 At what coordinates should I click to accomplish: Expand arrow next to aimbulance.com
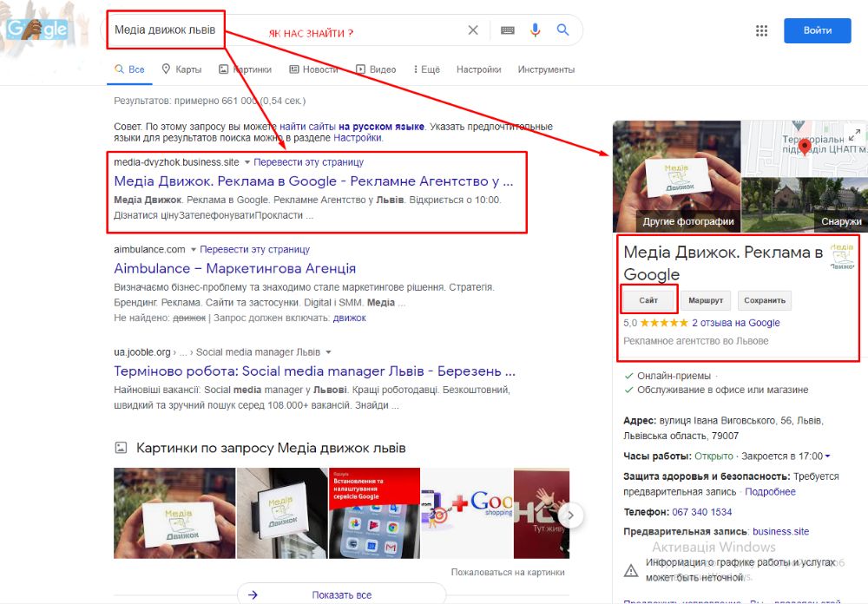click(194, 250)
